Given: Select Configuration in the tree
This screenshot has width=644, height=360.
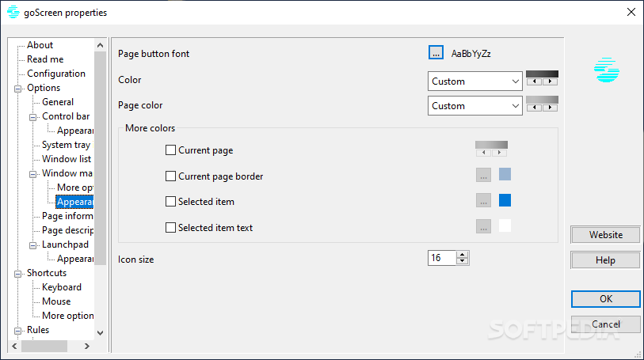Looking at the screenshot, I should 56,74.
